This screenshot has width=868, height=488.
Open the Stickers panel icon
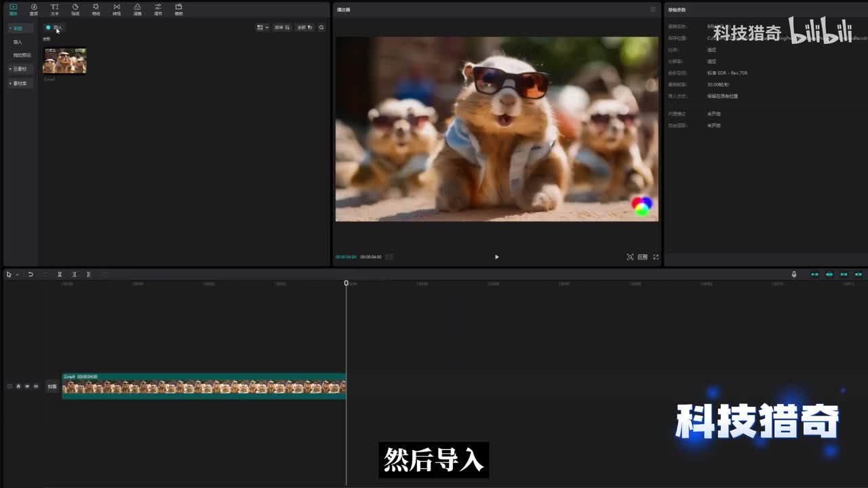click(x=75, y=9)
